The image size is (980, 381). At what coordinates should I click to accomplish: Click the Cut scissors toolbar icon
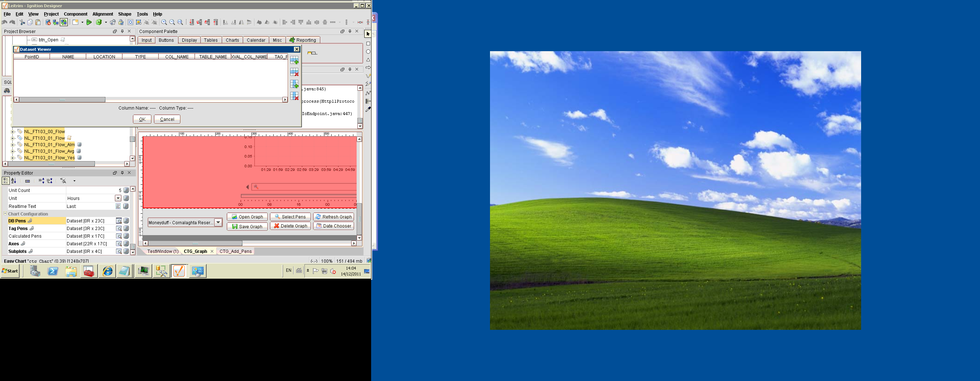pyautogui.click(x=22, y=22)
